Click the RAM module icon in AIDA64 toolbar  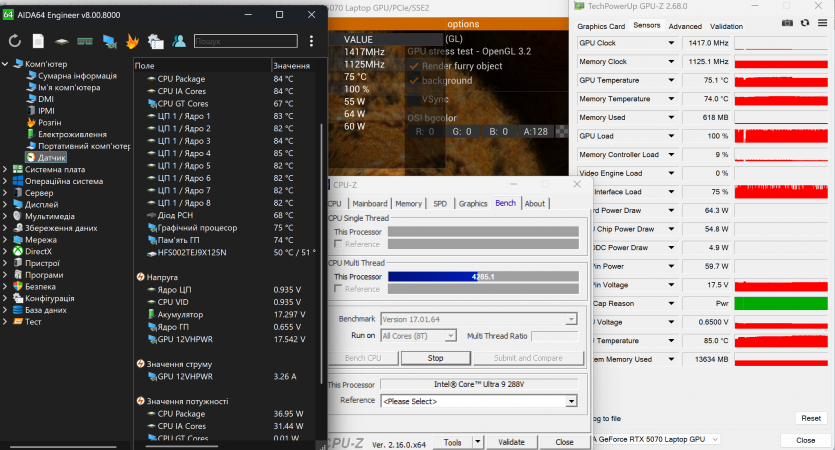point(85,41)
